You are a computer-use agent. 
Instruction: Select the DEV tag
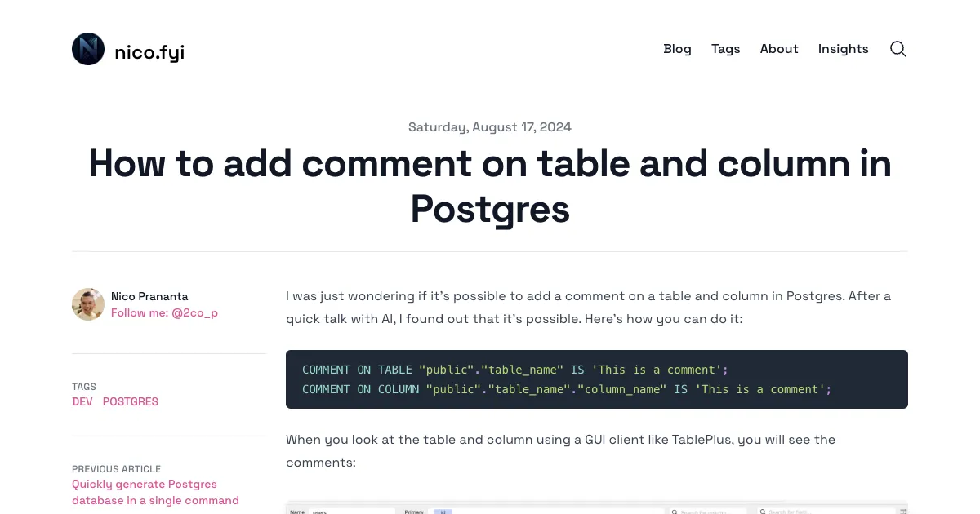coord(82,401)
